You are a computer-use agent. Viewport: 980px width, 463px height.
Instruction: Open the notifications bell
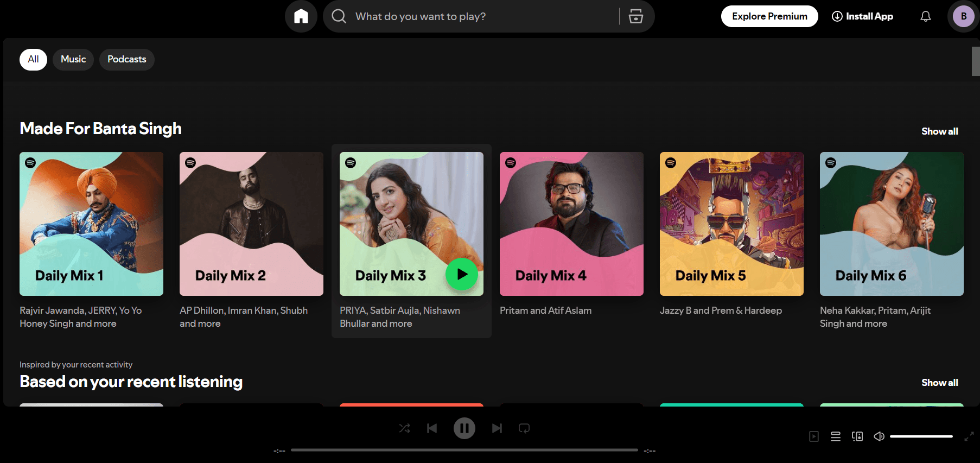(926, 16)
